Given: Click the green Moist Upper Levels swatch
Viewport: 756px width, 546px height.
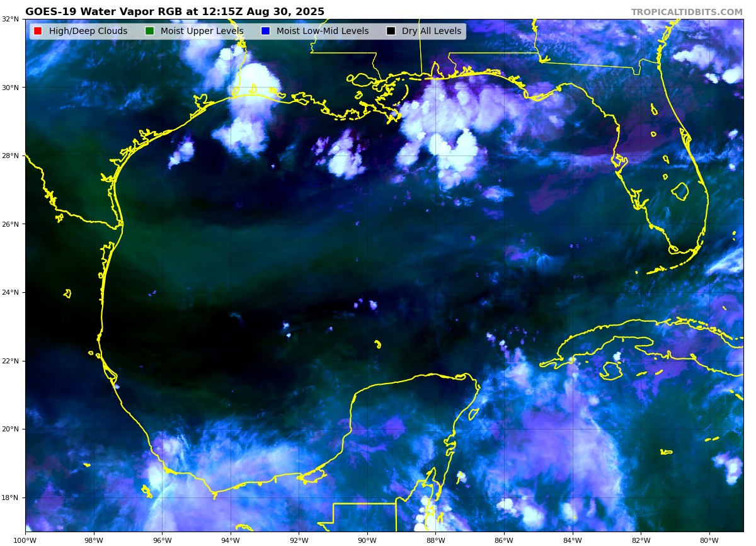Looking at the screenshot, I should (149, 31).
